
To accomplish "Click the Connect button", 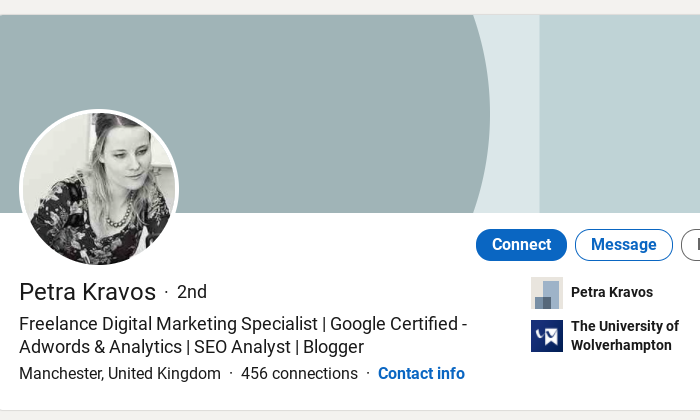I will [x=521, y=245].
